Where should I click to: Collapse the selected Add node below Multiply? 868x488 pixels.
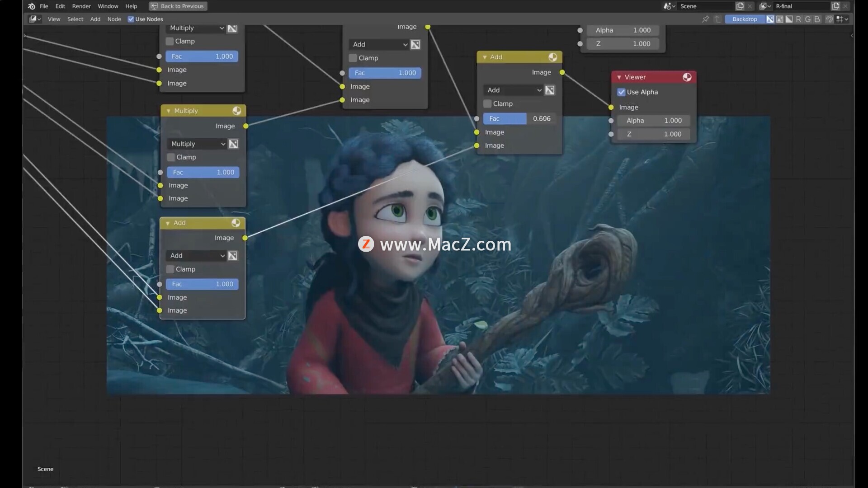click(x=168, y=223)
